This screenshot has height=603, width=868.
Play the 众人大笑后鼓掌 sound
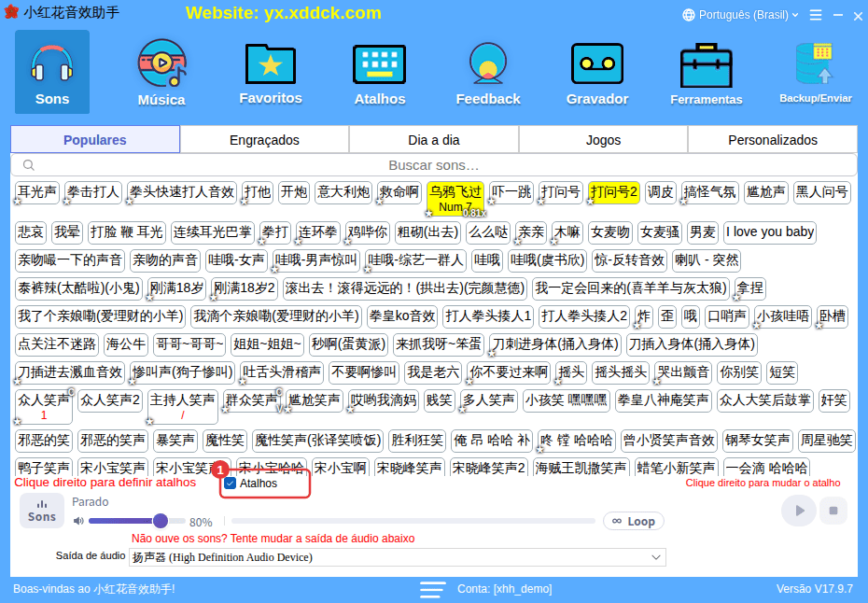[764, 400]
